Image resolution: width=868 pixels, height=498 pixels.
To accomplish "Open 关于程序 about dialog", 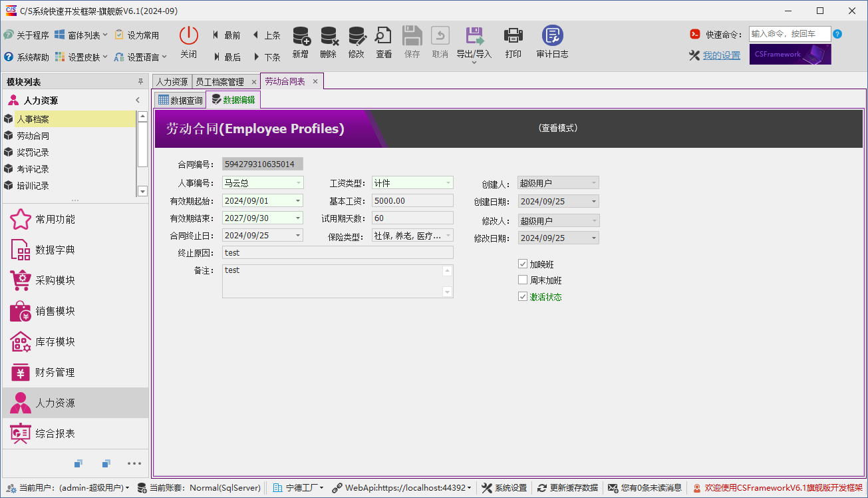I will [26, 35].
